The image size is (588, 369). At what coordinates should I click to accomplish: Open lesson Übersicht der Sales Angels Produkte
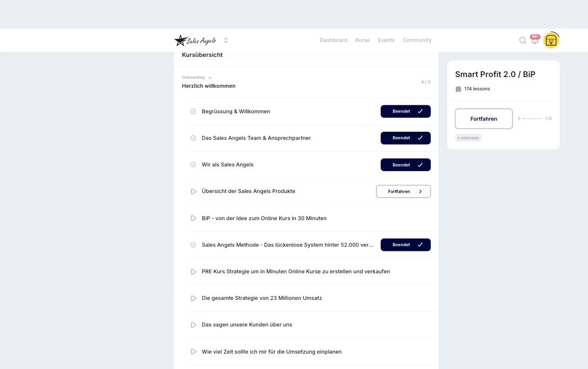[x=248, y=191]
